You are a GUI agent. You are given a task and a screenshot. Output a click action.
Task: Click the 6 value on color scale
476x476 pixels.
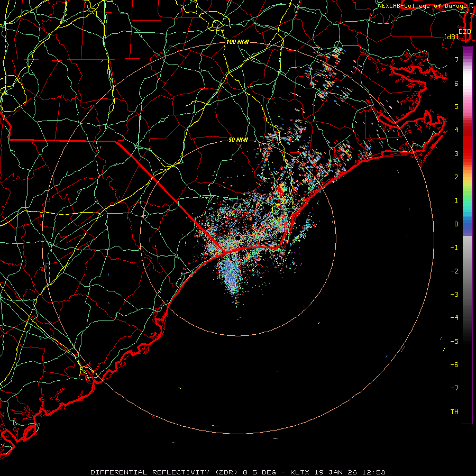pyautogui.click(x=456, y=83)
